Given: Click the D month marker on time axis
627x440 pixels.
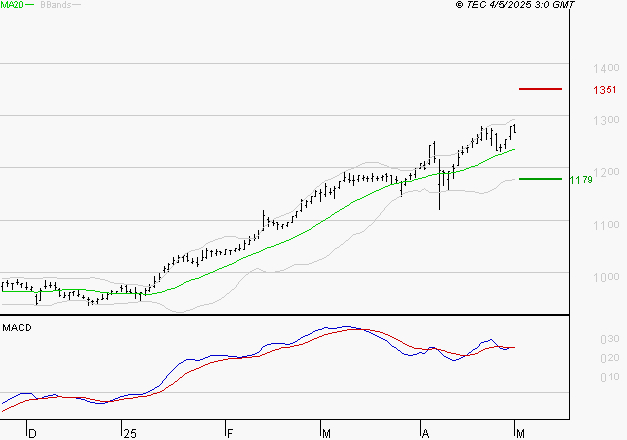Looking at the screenshot, I should coord(32,434).
